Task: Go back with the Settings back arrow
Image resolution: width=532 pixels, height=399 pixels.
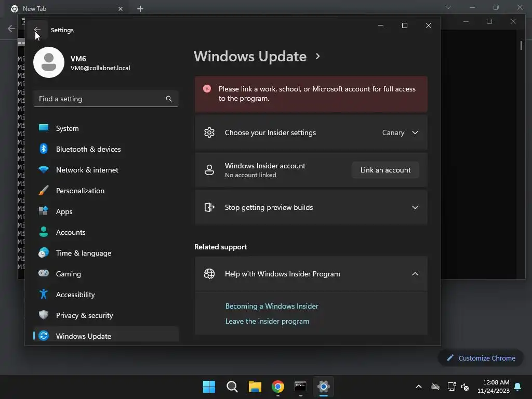Action: [x=37, y=30]
